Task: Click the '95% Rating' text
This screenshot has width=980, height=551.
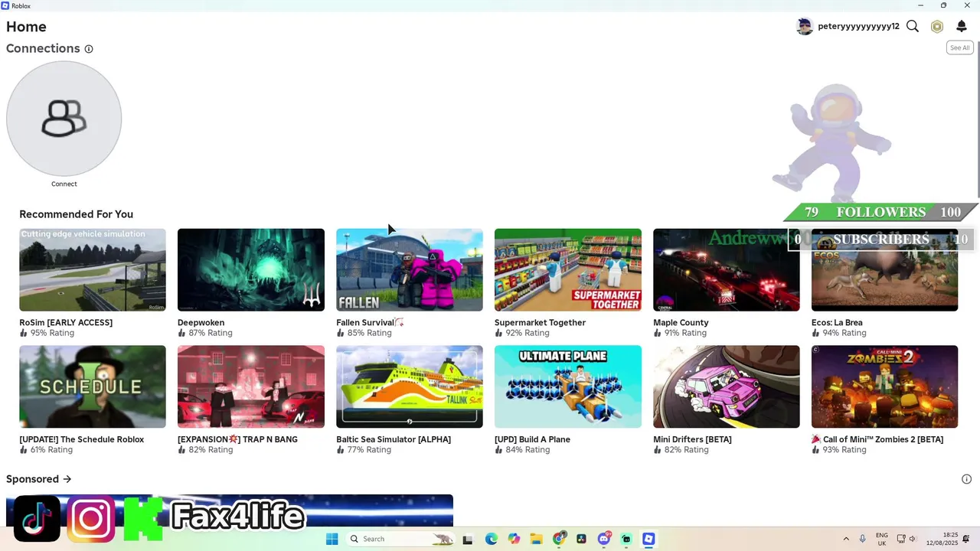Action: pos(52,333)
